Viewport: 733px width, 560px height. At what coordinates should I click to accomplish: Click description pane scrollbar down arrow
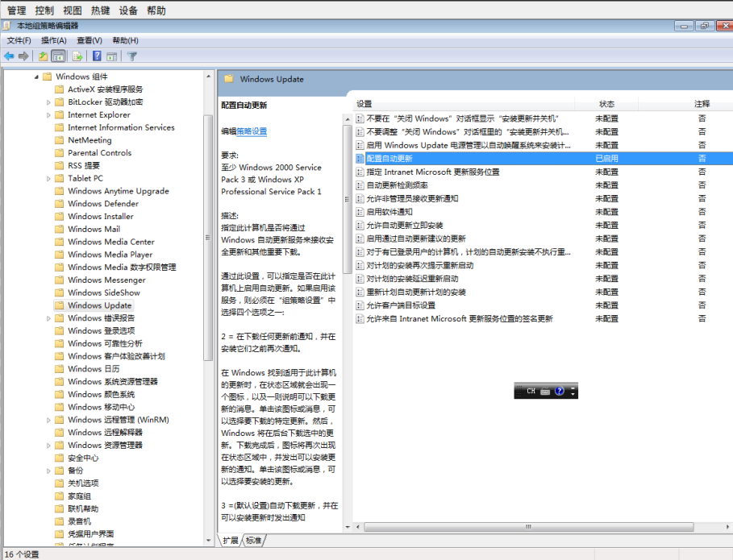348,527
